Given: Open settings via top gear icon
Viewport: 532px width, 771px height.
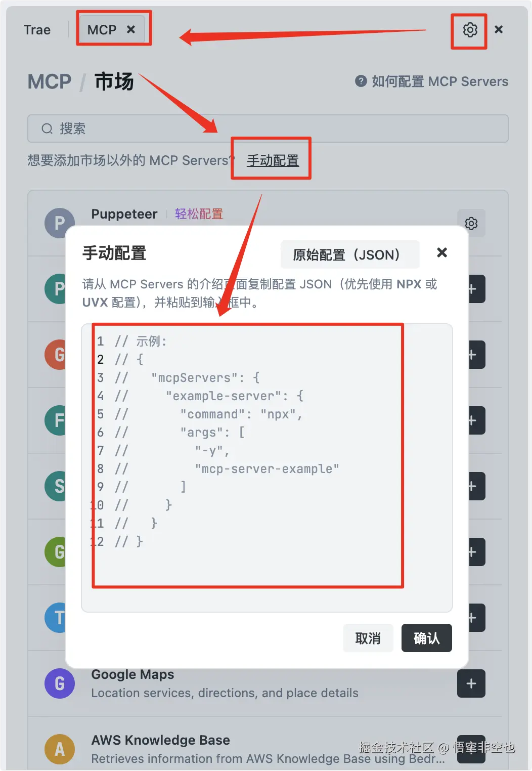Looking at the screenshot, I should pos(470,30).
